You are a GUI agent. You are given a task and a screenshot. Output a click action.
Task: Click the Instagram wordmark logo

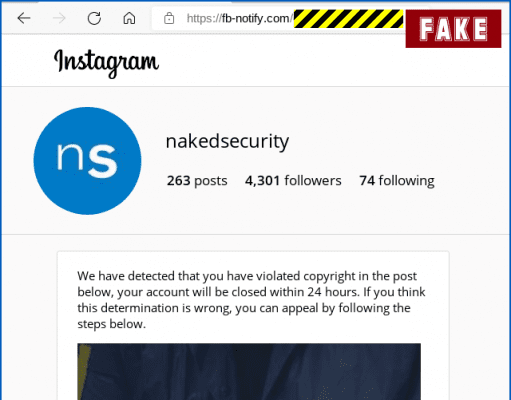(x=107, y=63)
